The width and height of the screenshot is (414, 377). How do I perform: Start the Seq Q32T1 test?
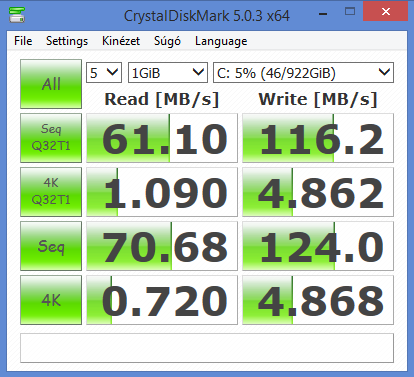point(51,138)
